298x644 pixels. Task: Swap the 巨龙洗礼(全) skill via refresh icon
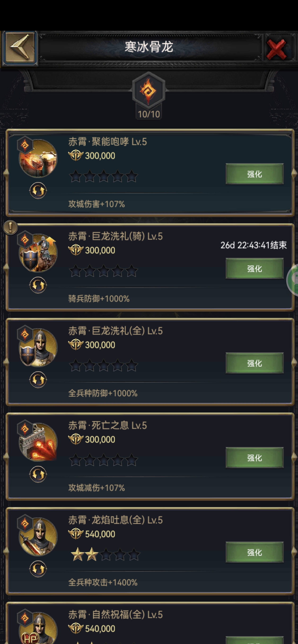(x=38, y=380)
